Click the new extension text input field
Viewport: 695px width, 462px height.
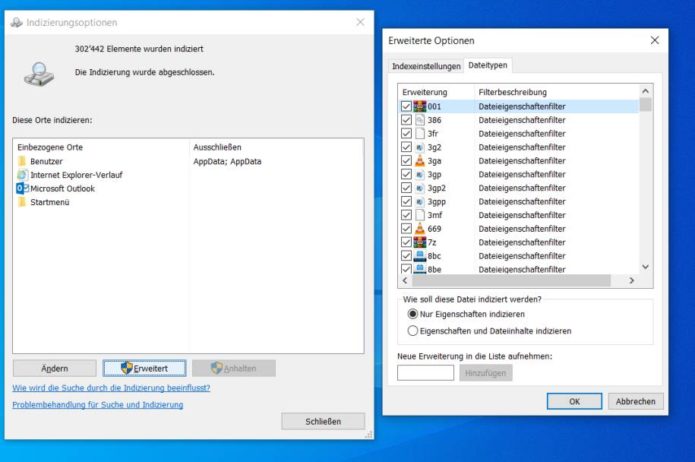pyautogui.click(x=425, y=373)
